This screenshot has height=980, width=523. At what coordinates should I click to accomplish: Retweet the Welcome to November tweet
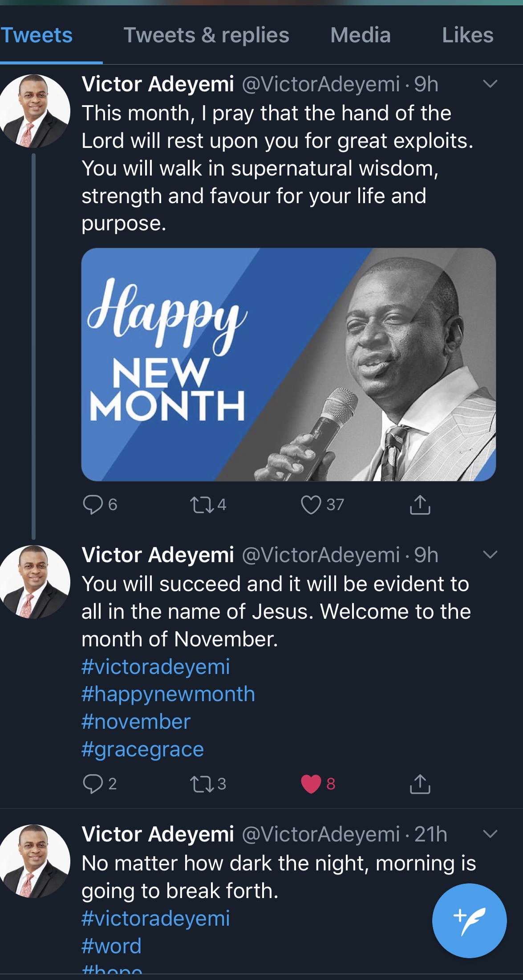pos(202,784)
